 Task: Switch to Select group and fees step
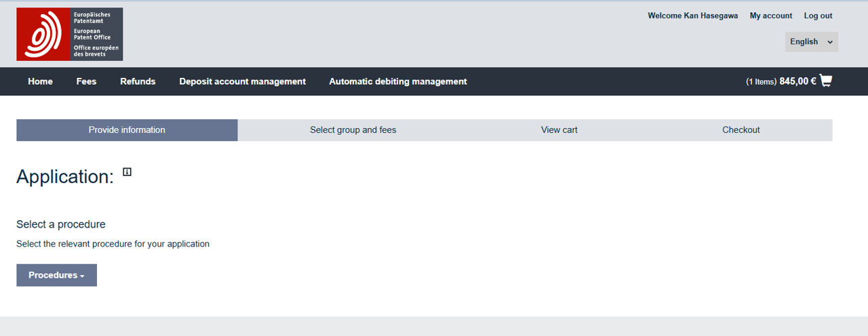(353, 130)
